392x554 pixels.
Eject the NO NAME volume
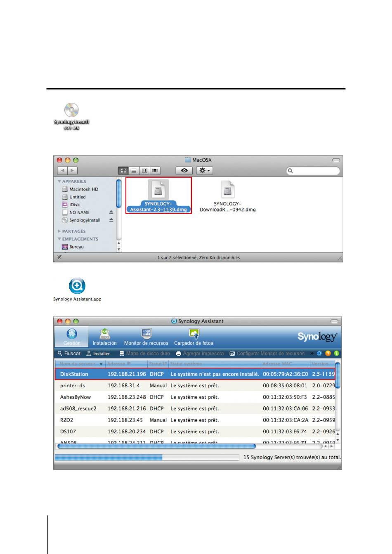coord(111,212)
